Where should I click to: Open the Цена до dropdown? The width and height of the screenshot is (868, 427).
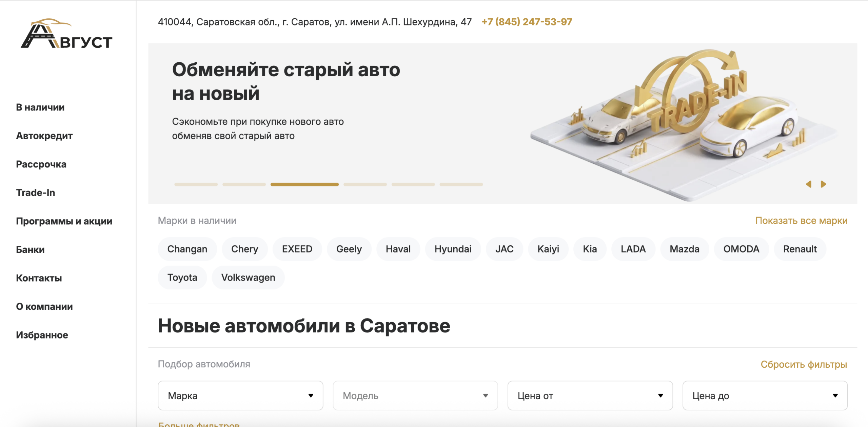(x=765, y=395)
